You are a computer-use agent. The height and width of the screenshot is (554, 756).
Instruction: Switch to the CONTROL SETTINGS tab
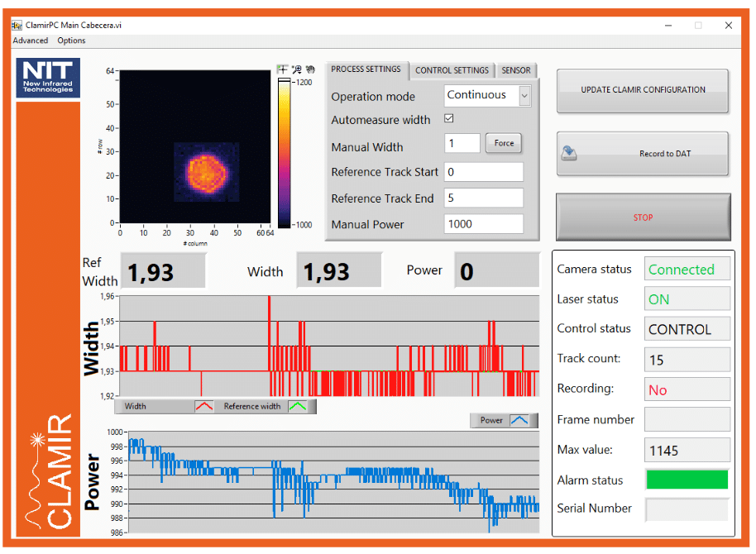(452, 70)
